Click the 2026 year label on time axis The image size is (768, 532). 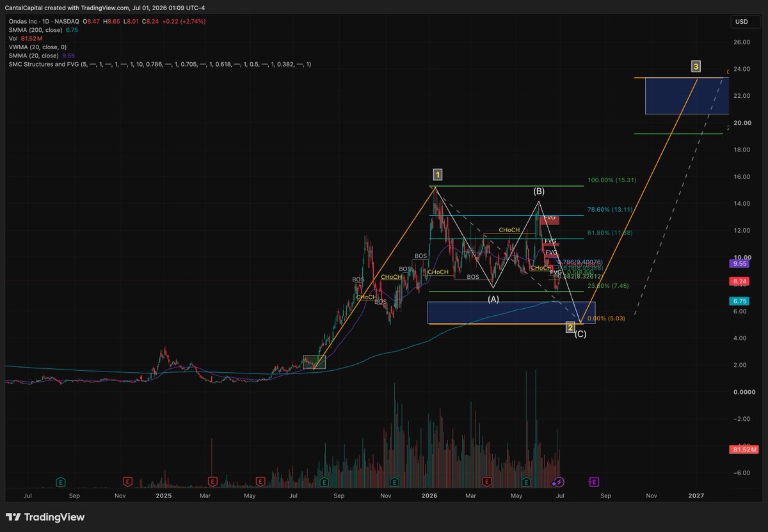(430, 495)
